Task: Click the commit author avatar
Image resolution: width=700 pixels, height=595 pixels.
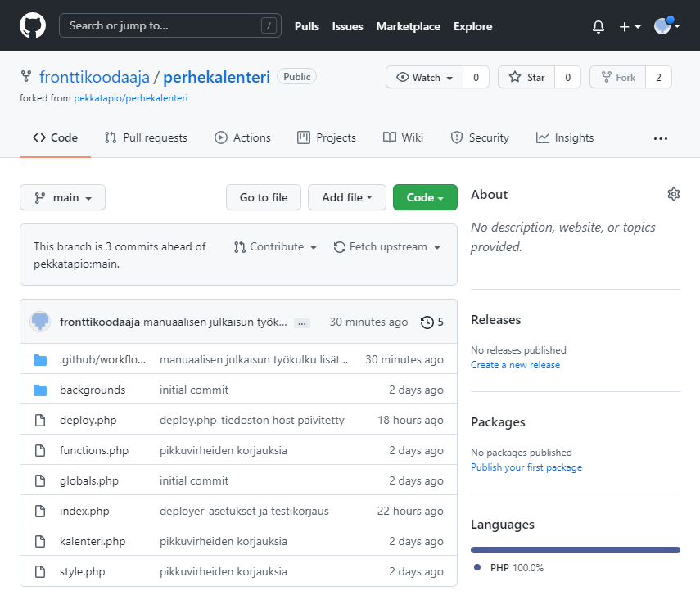Action: [40, 322]
